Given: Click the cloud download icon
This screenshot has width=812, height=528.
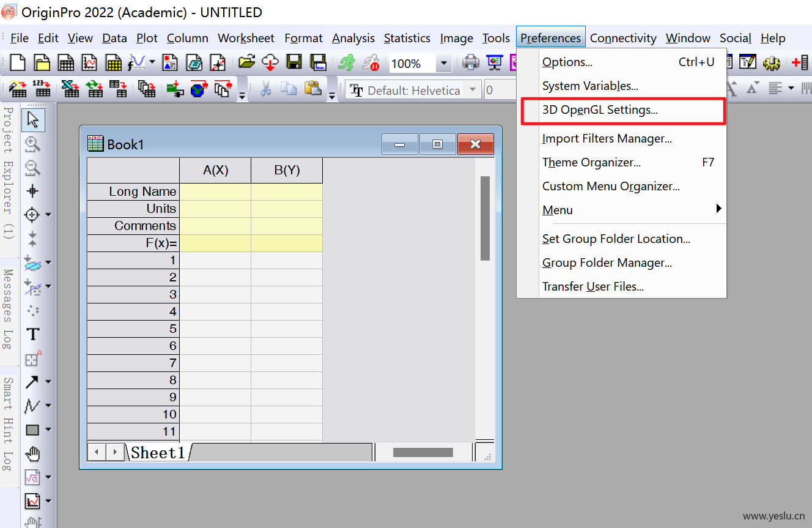Looking at the screenshot, I should (270, 62).
